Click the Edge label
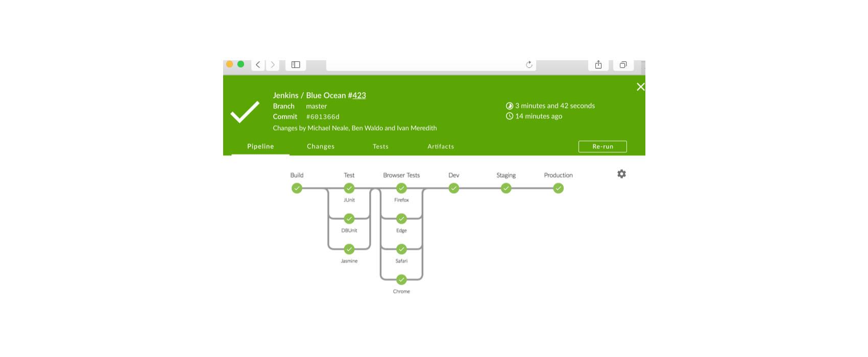This screenshot has height=357, width=868. click(401, 231)
